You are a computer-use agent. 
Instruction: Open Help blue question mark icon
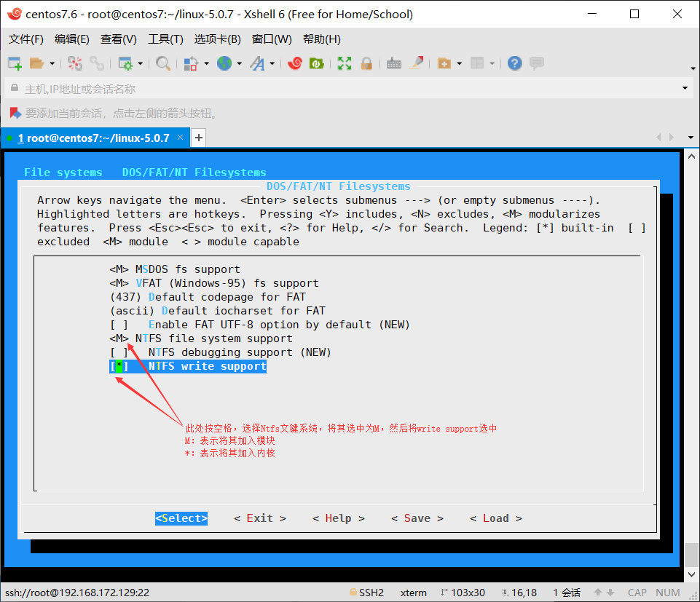point(514,63)
